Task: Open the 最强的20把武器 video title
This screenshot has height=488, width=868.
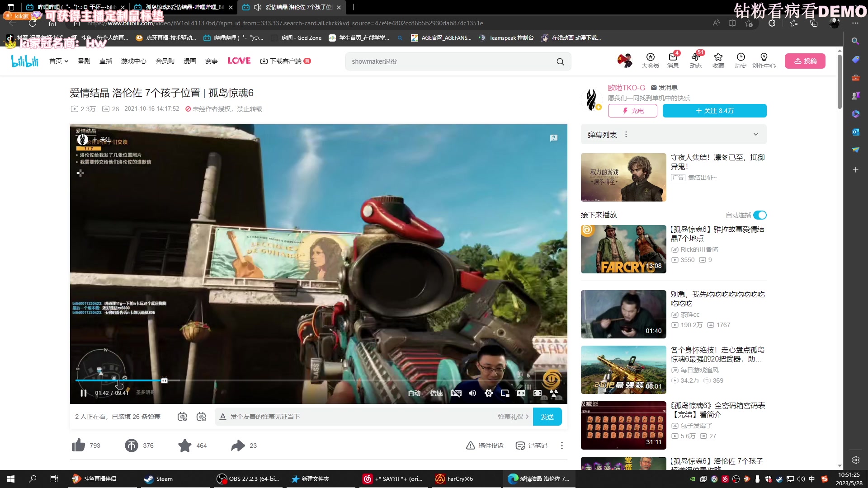Action: coord(717,354)
